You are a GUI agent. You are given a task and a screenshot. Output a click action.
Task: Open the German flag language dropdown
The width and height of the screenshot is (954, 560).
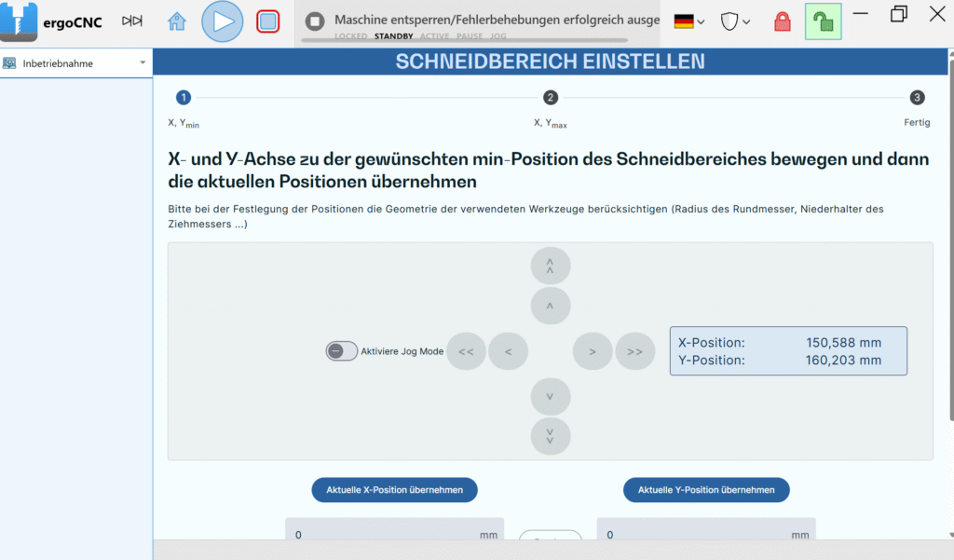click(x=689, y=20)
